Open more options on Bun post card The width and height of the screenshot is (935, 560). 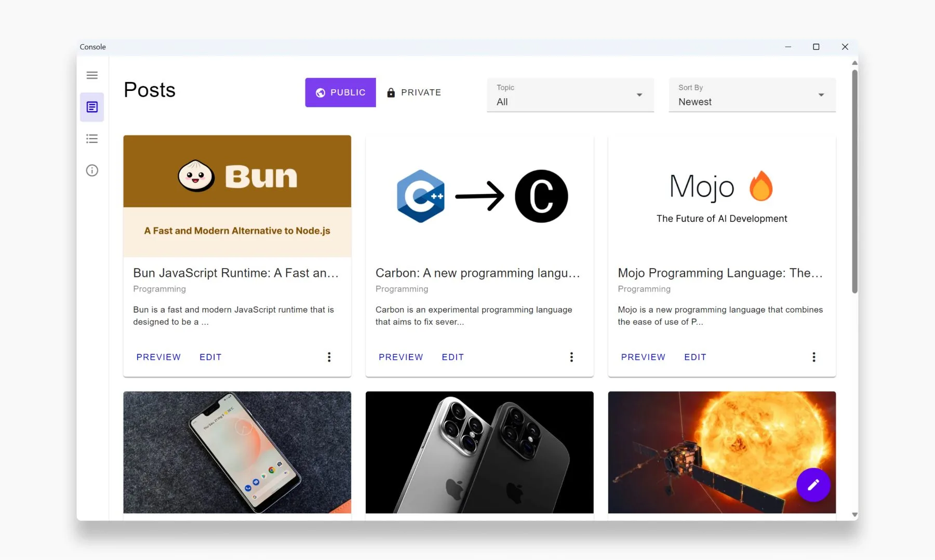point(329,357)
